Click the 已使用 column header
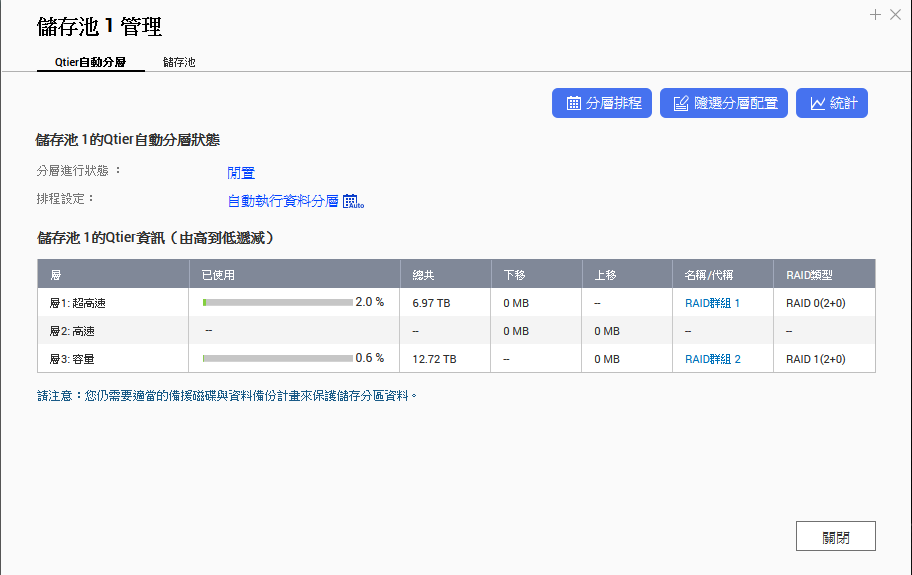Viewport: 912px width, 575px height. coord(218,274)
